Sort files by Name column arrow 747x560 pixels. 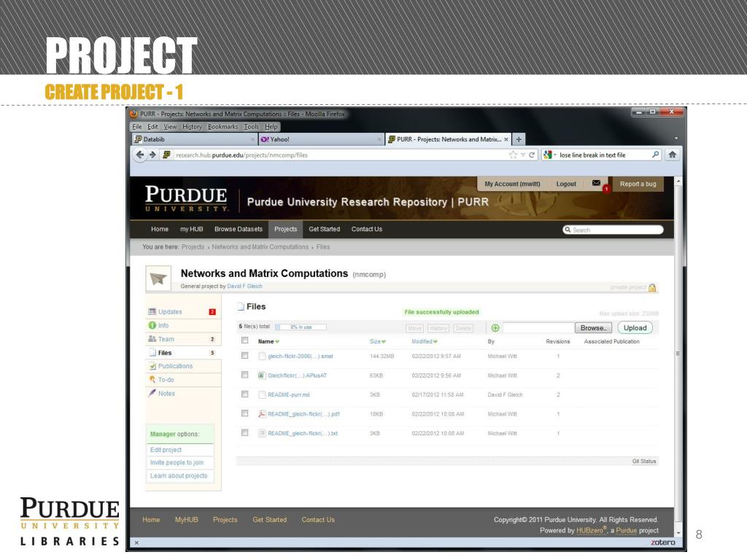277,342
